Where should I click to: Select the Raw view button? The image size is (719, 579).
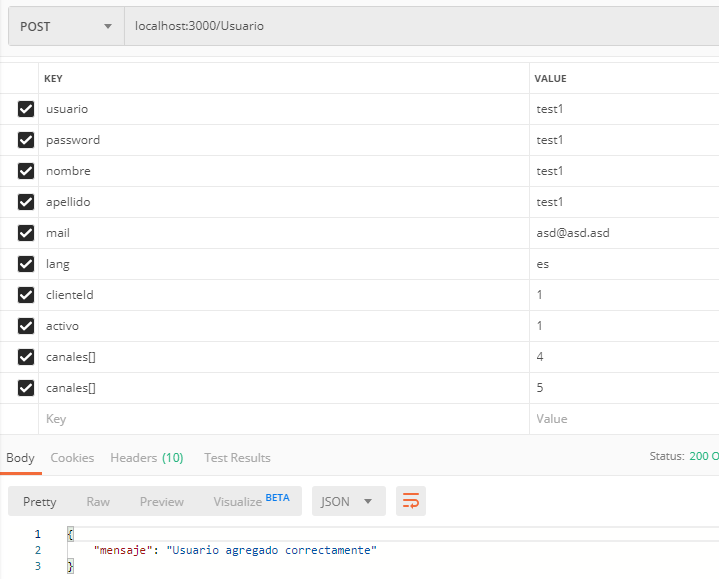coord(98,501)
